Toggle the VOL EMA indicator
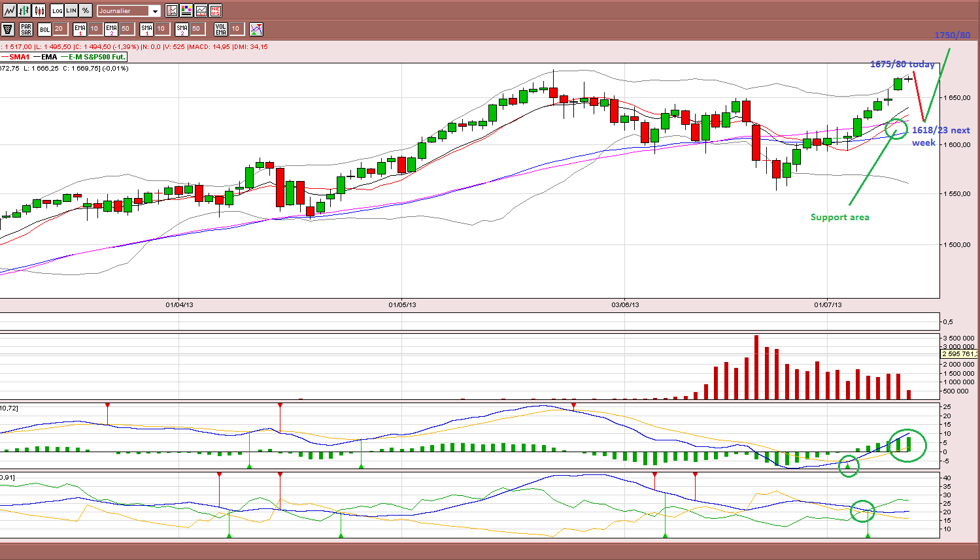 221,29
